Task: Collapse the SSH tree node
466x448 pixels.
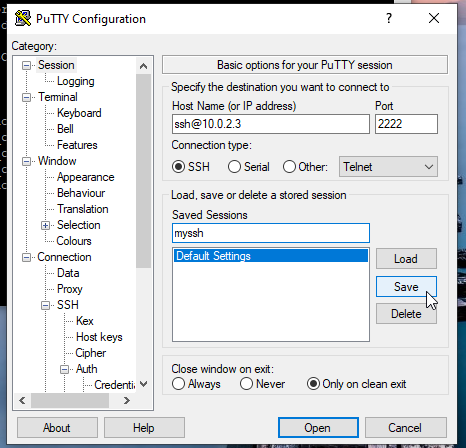Action: point(46,305)
